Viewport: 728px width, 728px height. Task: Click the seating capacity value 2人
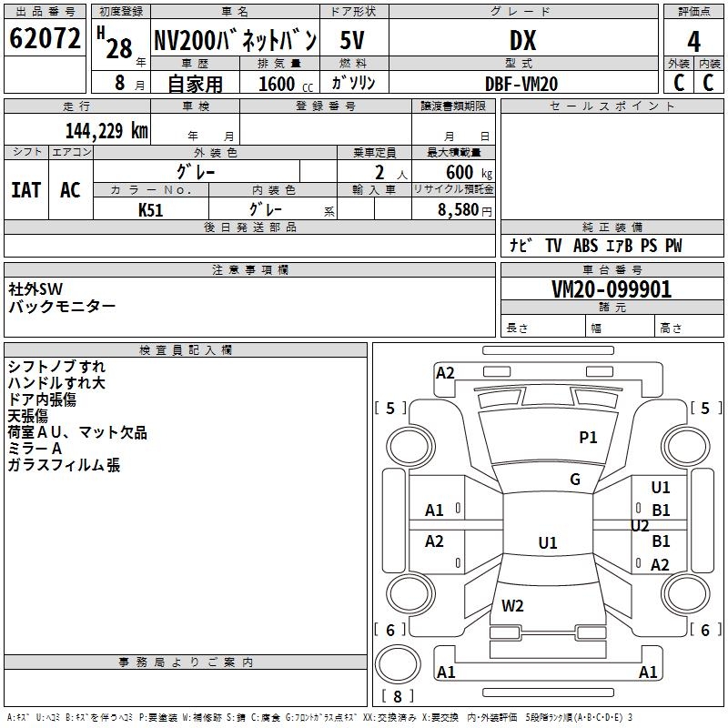point(391,173)
